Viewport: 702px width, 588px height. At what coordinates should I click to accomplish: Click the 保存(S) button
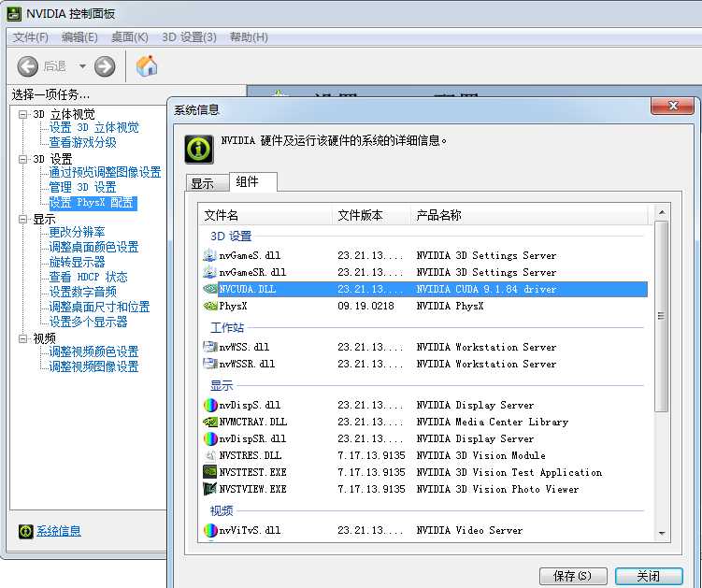click(573, 576)
